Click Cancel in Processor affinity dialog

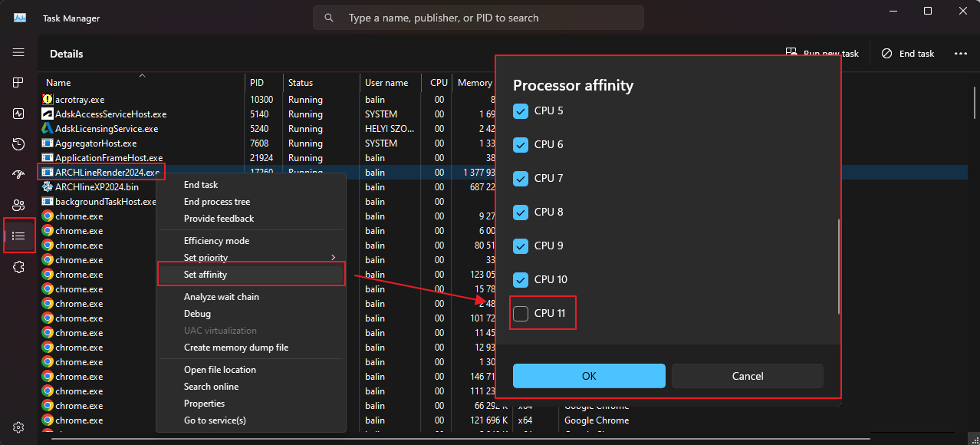click(747, 376)
